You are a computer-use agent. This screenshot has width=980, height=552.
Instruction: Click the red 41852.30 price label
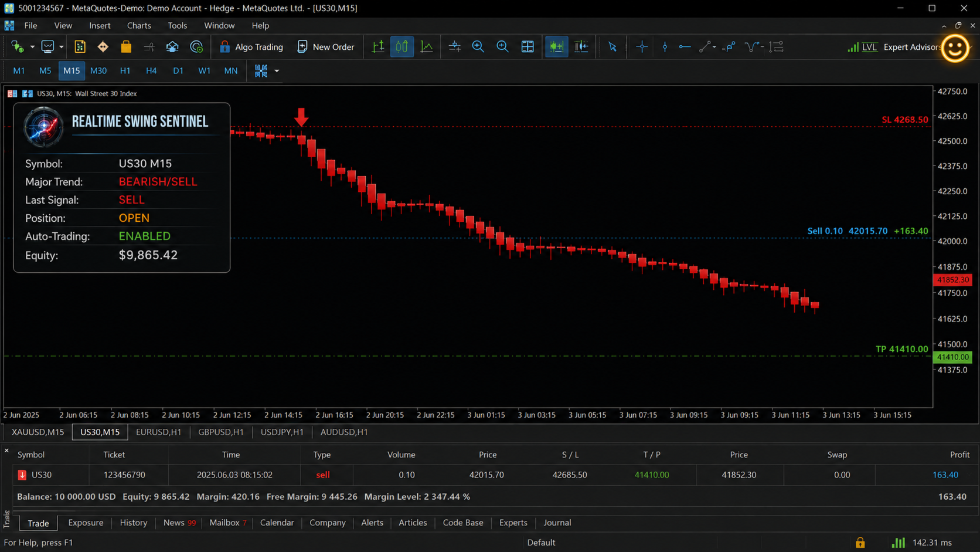click(x=952, y=280)
